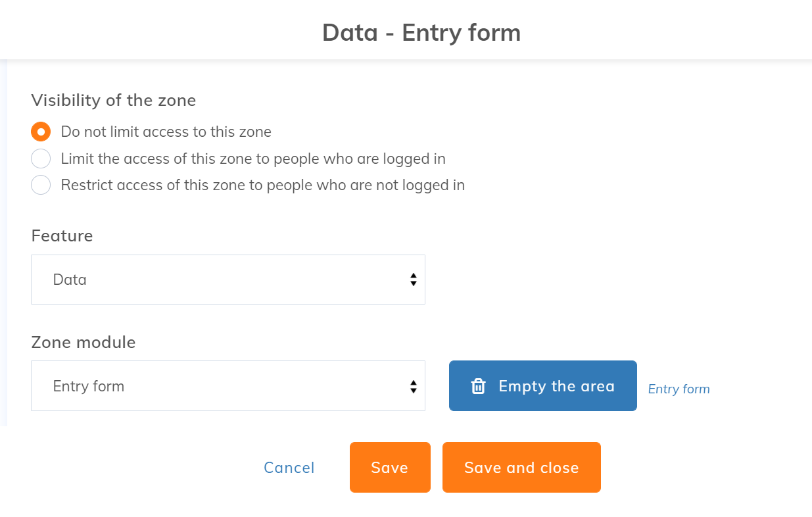The width and height of the screenshot is (812, 517).
Task: Click the 'Limit the access of this zone' label text
Action: point(253,159)
